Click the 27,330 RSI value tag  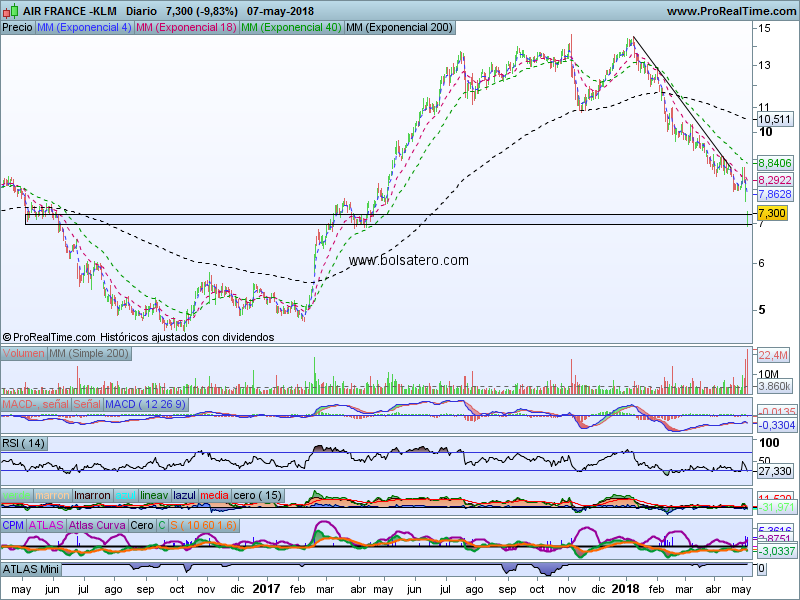pos(774,471)
